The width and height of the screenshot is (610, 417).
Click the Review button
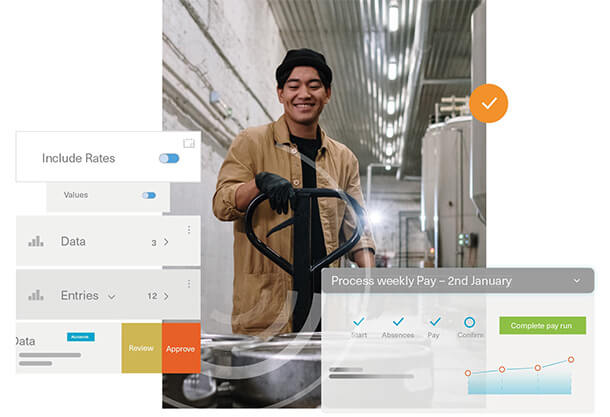tap(142, 348)
